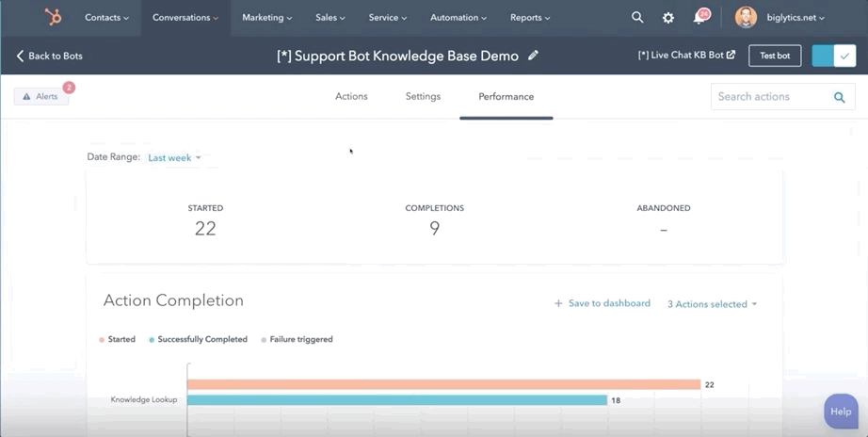Open the Sales menu

pos(330,18)
